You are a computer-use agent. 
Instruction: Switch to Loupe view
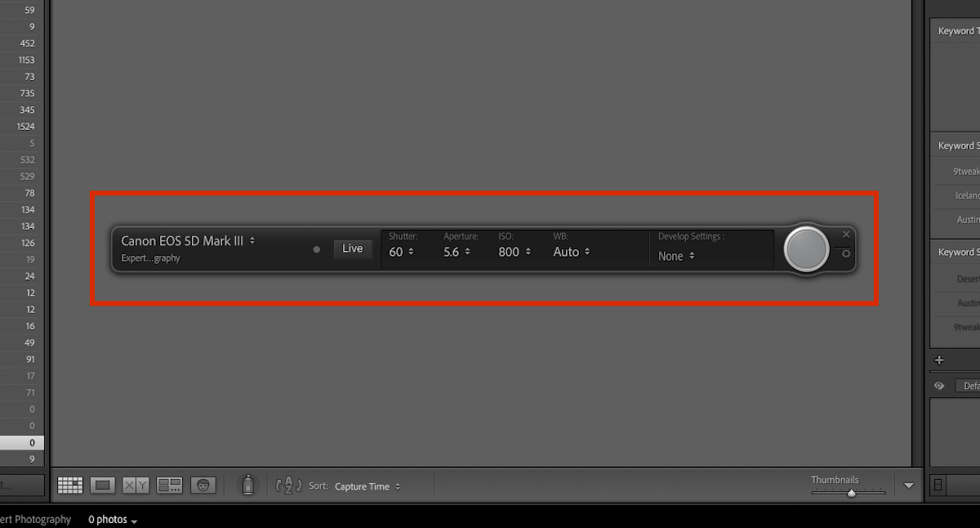point(102,485)
